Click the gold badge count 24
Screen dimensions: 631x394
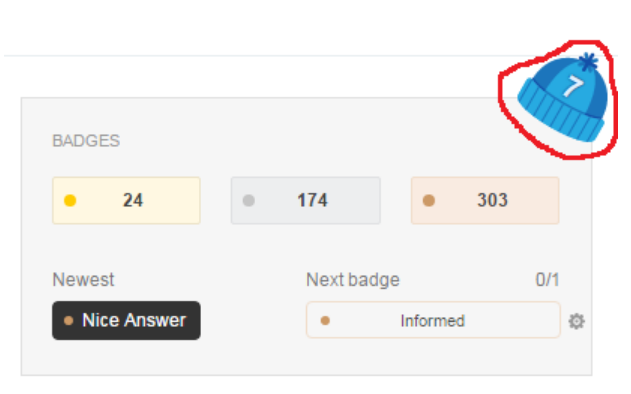133,200
